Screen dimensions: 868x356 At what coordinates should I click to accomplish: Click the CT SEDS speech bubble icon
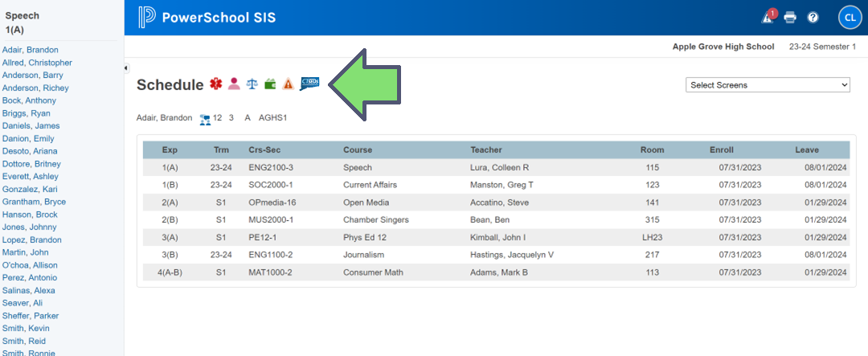pos(309,83)
